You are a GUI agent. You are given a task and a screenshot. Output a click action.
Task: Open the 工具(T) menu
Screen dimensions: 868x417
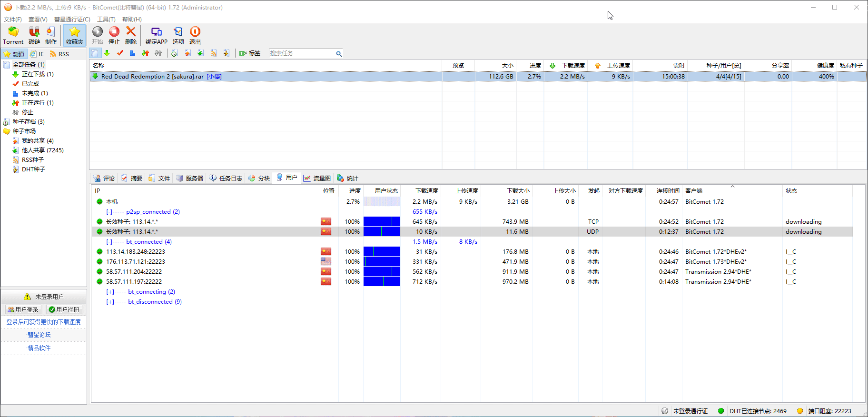point(106,20)
